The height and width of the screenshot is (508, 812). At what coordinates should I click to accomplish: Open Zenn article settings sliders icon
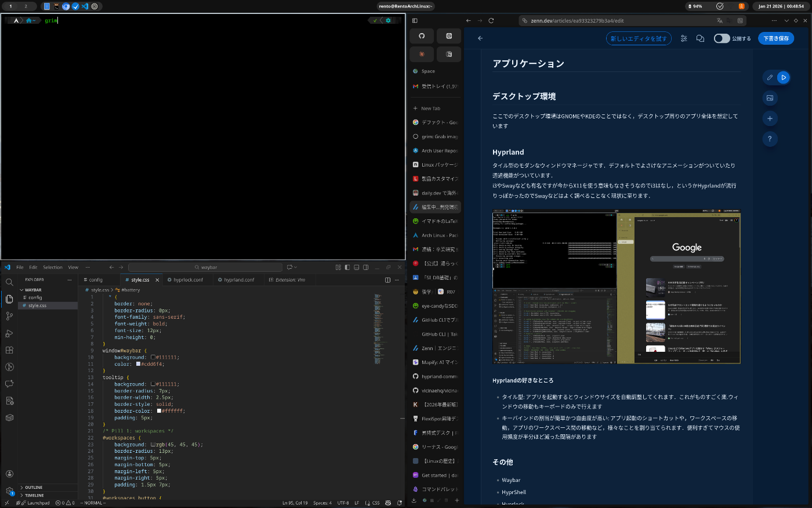point(684,38)
